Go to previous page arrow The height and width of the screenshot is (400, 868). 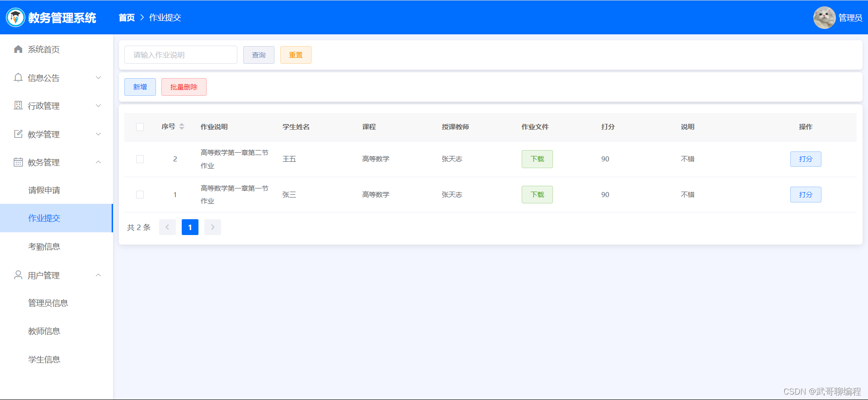coord(167,227)
